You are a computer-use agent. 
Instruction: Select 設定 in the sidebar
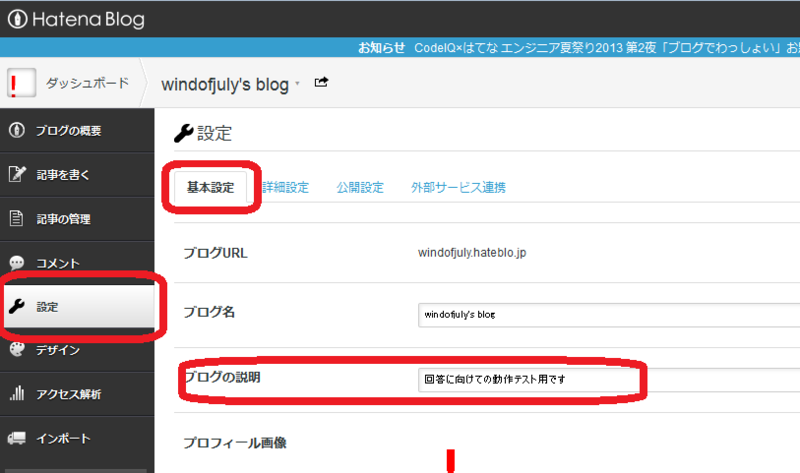pyautogui.click(x=79, y=306)
